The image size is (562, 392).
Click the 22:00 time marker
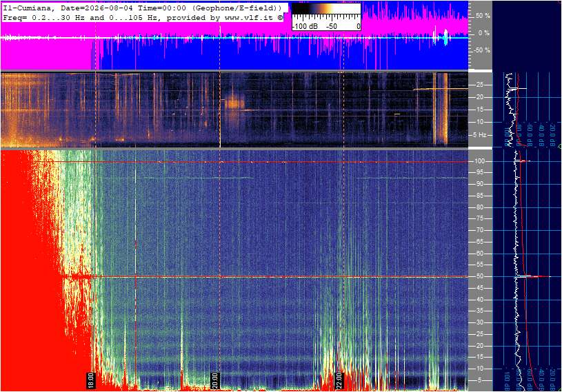pyautogui.click(x=339, y=380)
